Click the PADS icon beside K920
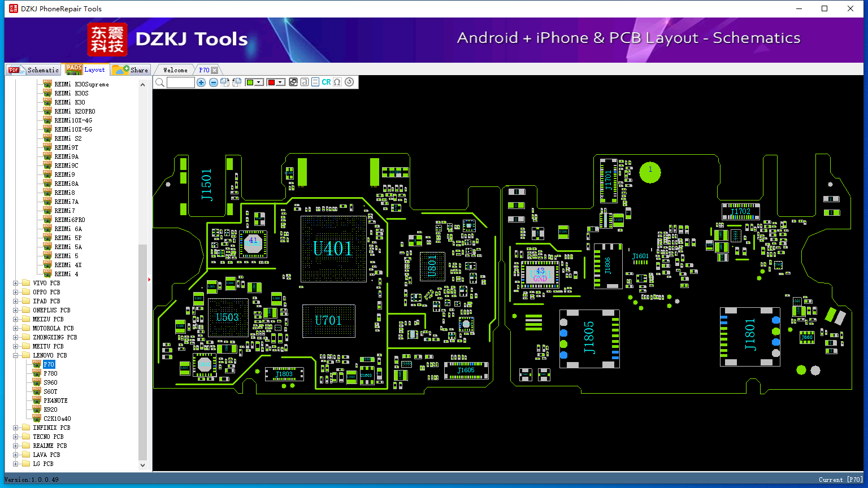The image size is (868, 488). [37, 409]
